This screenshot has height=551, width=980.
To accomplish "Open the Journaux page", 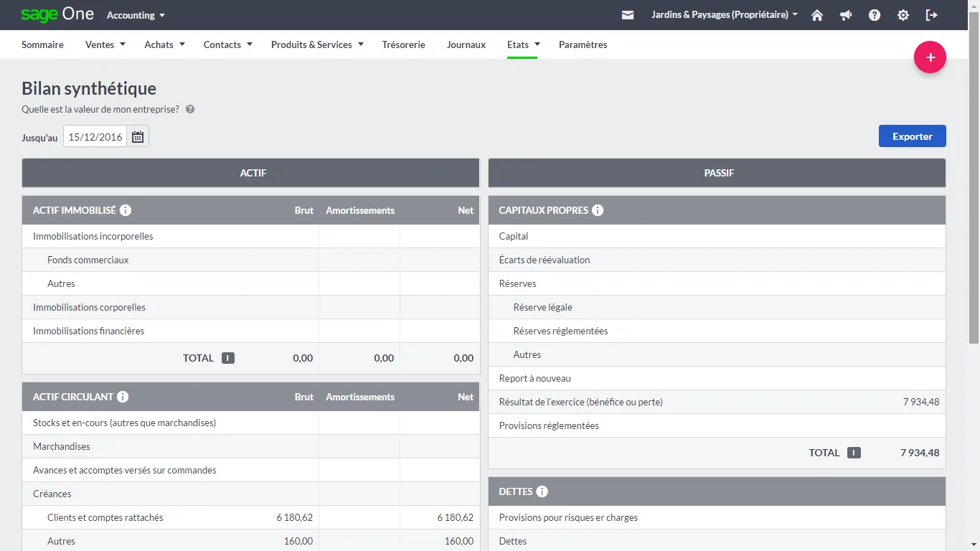I will tap(466, 44).
